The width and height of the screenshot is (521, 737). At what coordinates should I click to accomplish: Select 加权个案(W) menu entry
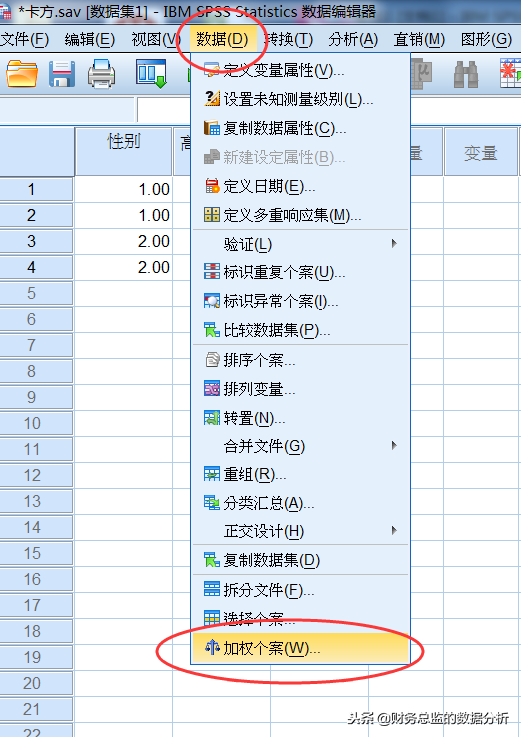click(x=300, y=648)
